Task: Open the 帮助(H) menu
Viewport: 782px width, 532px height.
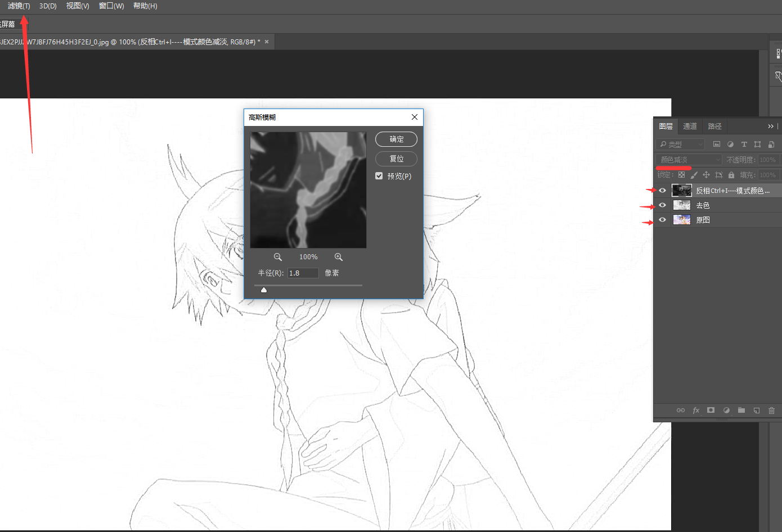Action: 145,6
